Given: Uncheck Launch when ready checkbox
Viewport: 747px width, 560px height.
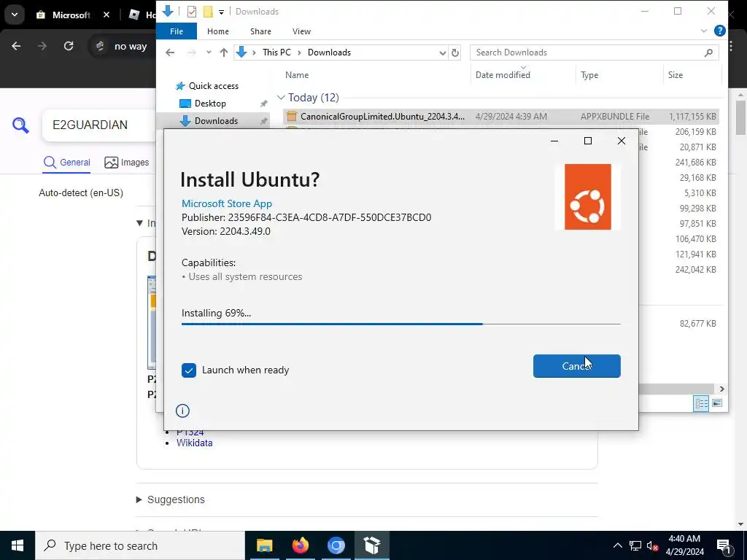Looking at the screenshot, I should [x=189, y=370].
